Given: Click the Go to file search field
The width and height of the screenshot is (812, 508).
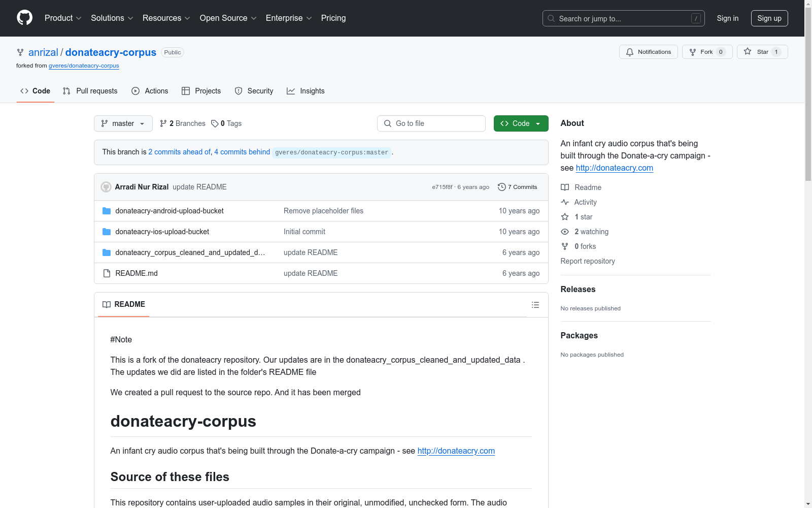Looking at the screenshot, I should (x=431, y=123).
